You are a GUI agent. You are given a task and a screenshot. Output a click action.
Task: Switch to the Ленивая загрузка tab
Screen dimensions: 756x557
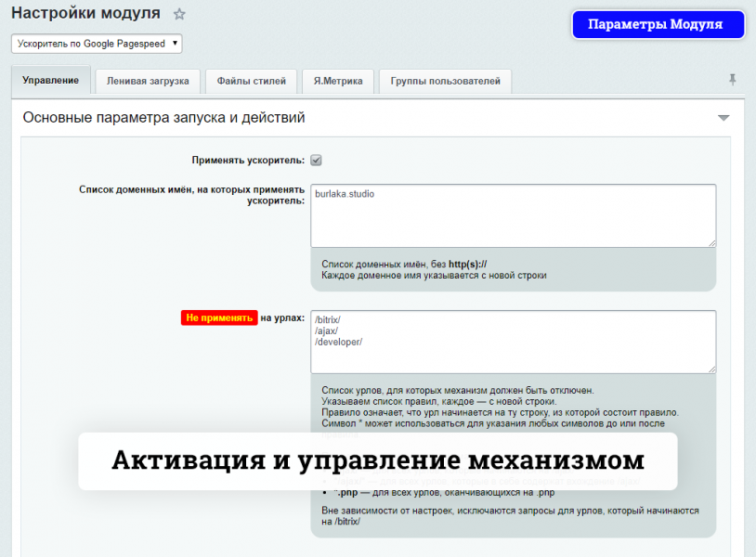148,81
